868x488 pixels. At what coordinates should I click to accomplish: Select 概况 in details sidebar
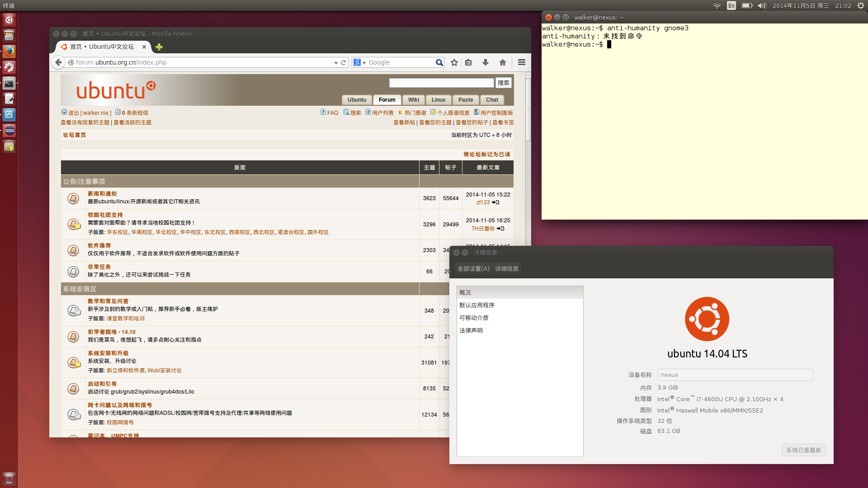click(x=520, y=293)
